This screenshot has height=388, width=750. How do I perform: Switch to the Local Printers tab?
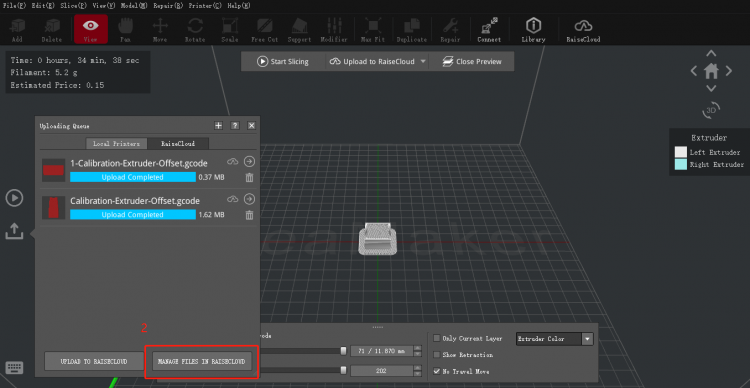click(117, 144)
